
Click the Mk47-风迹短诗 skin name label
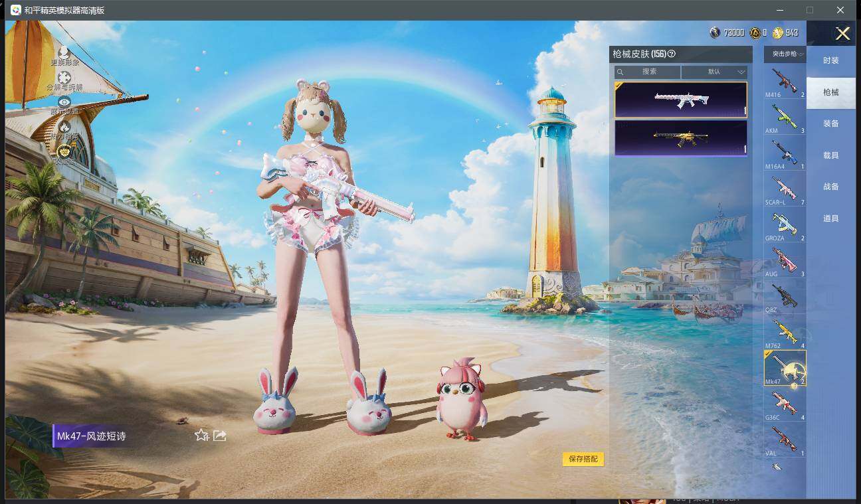tap(91, 436)
